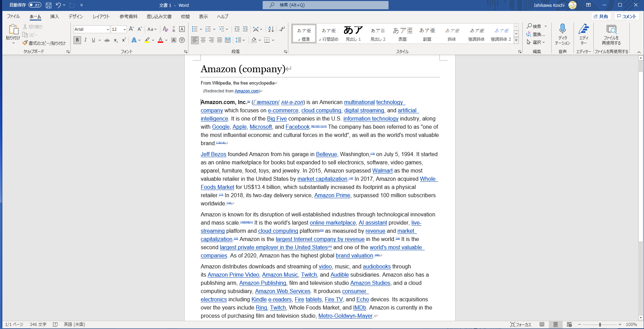Click the Replace button in Editing group
644x329 pixels.
(536, 34)
